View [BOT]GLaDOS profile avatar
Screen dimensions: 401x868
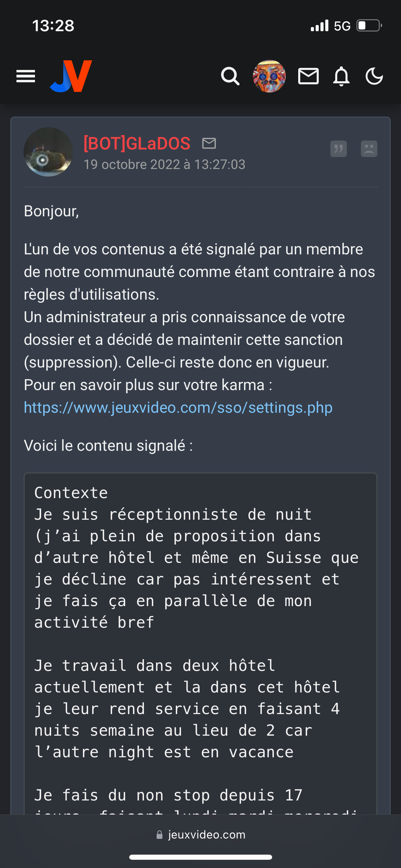pyautogui.click(x=48, y=152)
